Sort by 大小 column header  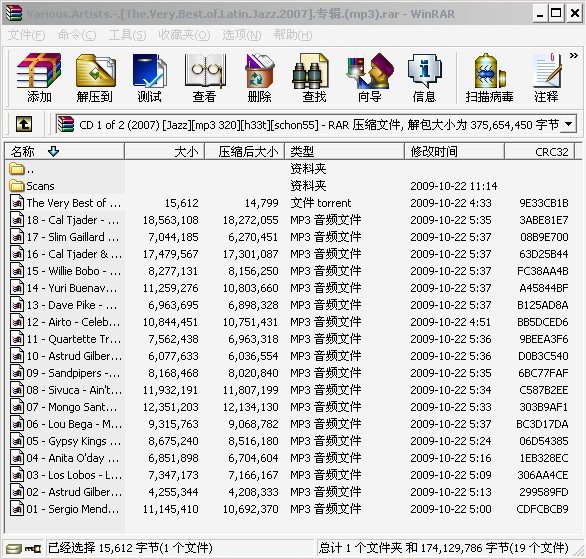tap(164, 151)
